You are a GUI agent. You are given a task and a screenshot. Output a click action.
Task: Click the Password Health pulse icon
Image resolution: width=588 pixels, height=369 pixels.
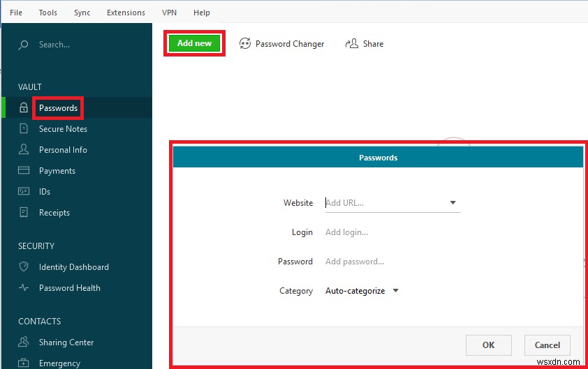(24, 287)
